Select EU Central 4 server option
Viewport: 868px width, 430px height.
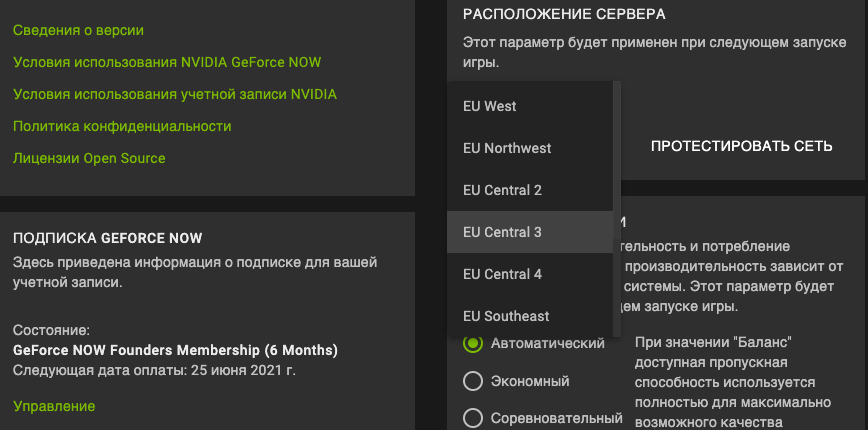(530, 274)
